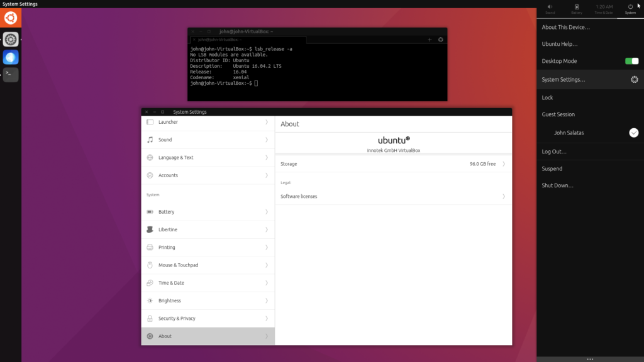Open the Terminal icon in the launcher
Viewport: 644px width, 362px height.
click(11, 74)
